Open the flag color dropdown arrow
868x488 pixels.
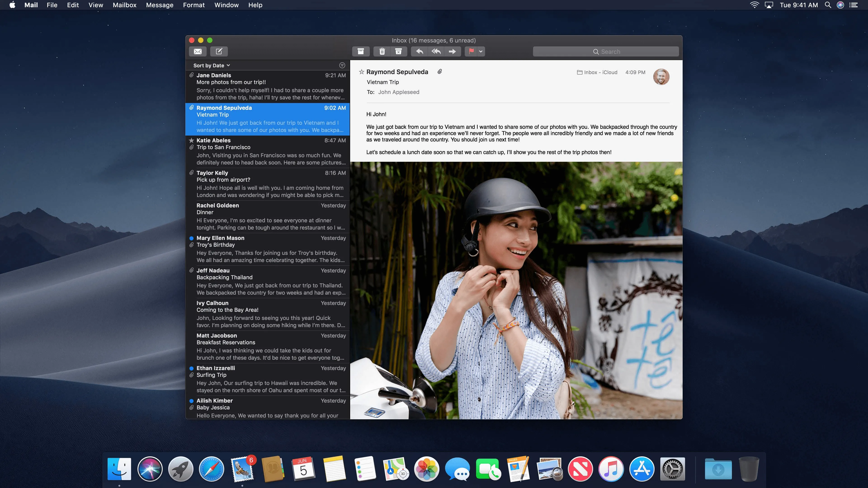tap(481, 52)
